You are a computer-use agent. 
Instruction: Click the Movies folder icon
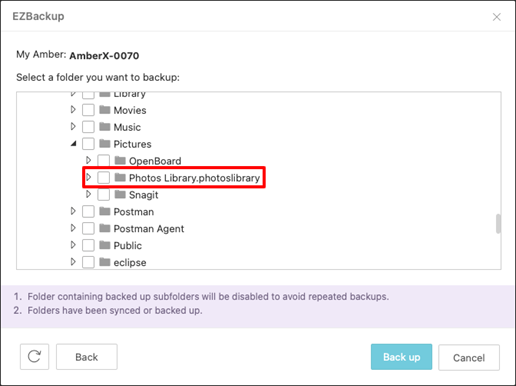105,110
